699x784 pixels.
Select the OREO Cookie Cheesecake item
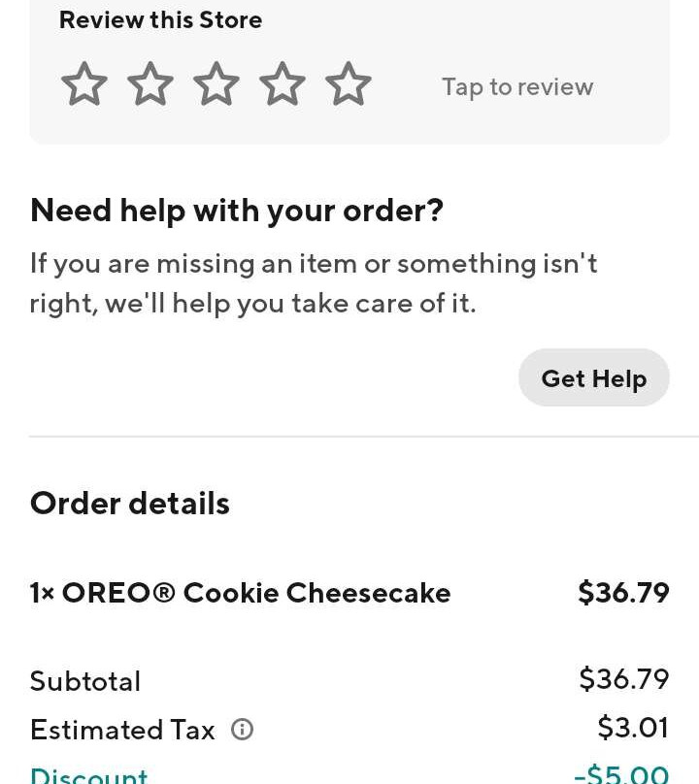pyautogui.click(x=240, y=593)
